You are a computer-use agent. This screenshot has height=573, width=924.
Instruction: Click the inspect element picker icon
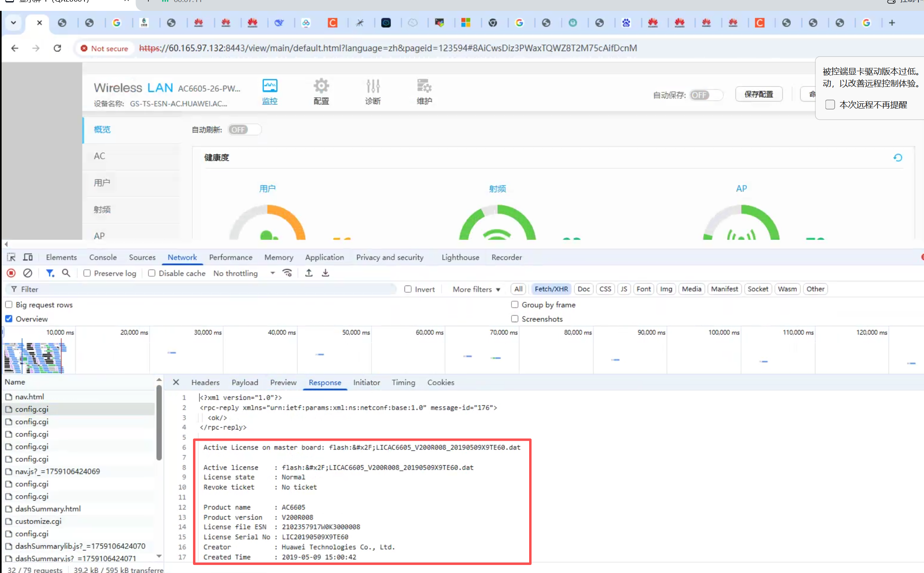(x=11, y=257)
